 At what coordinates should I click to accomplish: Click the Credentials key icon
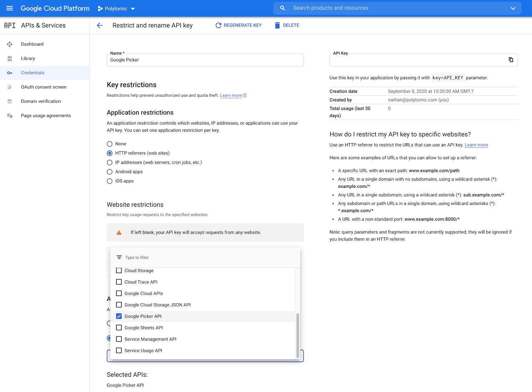[x=10, y=73]
